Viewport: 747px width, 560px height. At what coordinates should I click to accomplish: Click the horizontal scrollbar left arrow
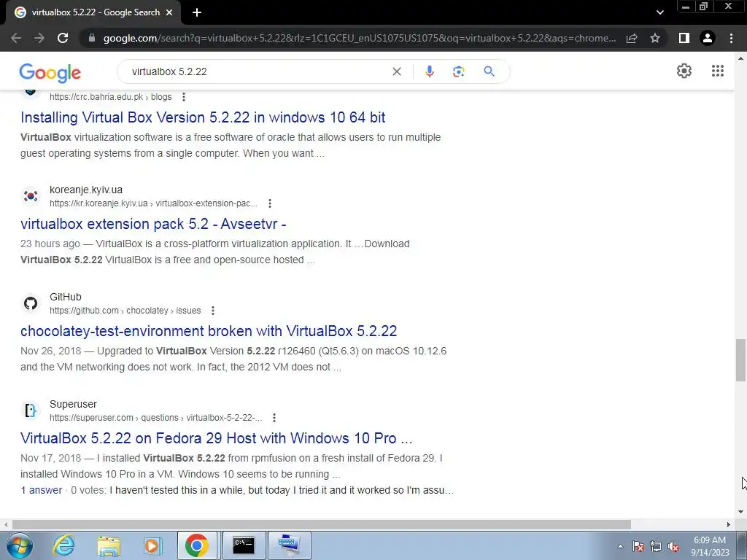click(5, 524)
